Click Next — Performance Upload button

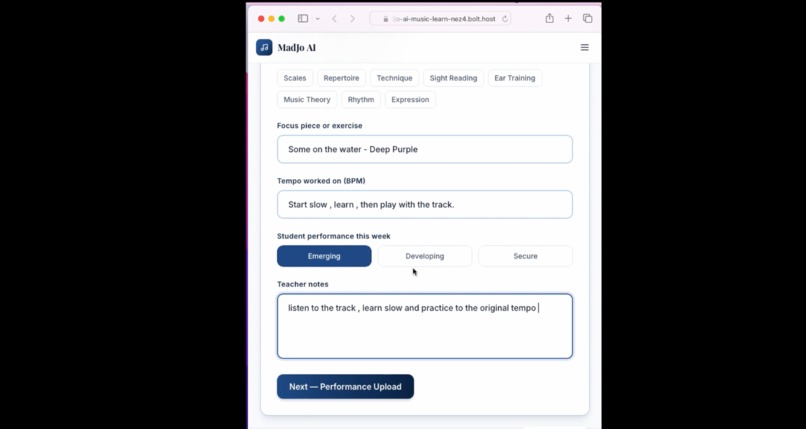[345, 386]
